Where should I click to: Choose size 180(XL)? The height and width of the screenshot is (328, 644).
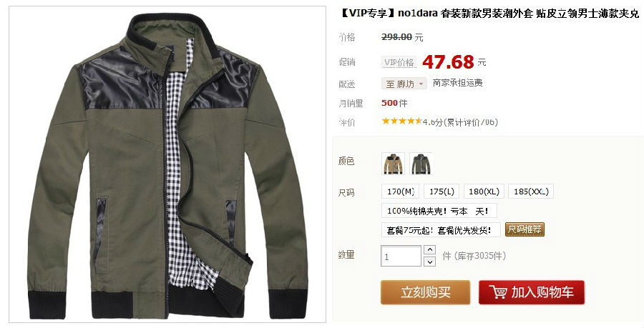tap(484, 192)
